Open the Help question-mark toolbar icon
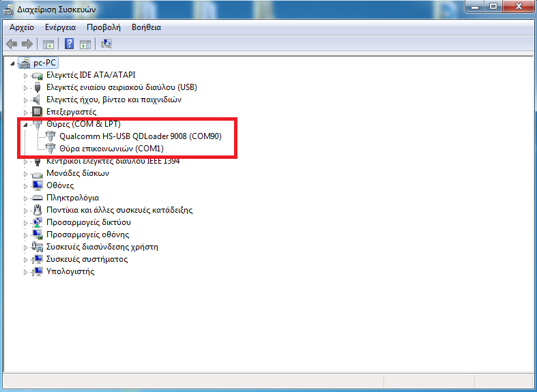537x392 pixels. 69,44
